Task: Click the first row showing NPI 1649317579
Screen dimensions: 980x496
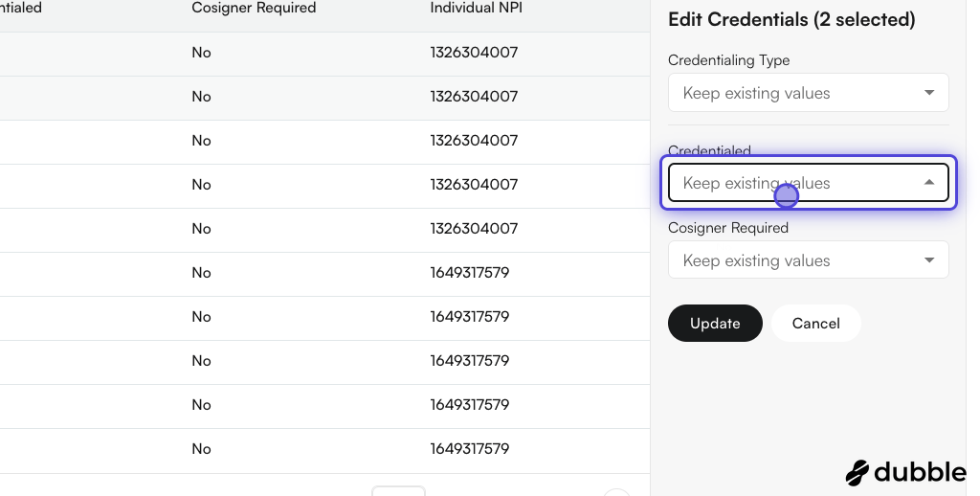Action: coord(325,273)
